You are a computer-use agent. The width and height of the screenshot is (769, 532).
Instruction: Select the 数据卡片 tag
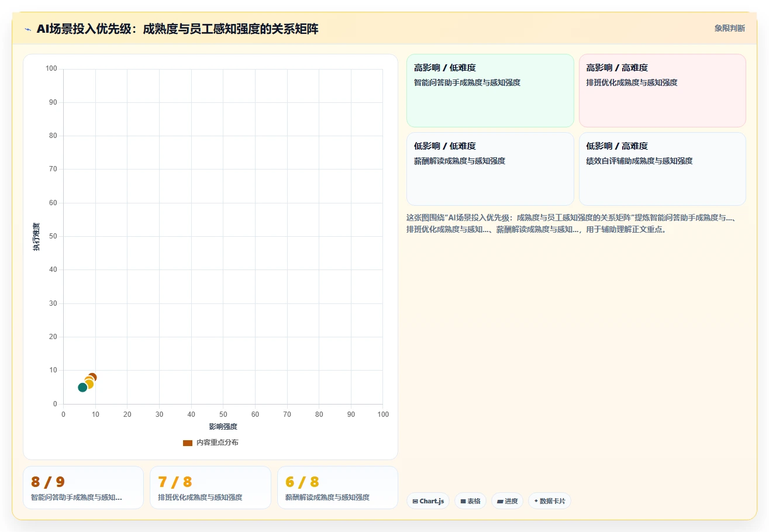coord(549,501)
